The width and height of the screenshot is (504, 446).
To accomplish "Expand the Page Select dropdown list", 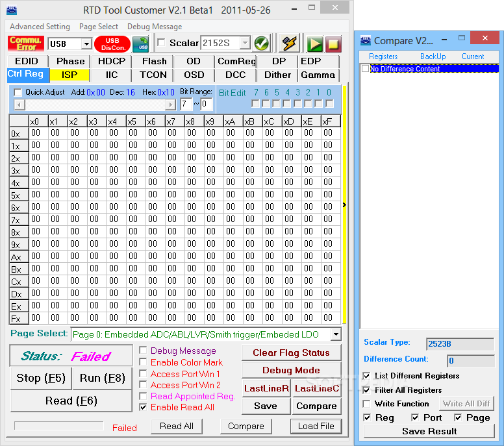I will coord(336,334).
